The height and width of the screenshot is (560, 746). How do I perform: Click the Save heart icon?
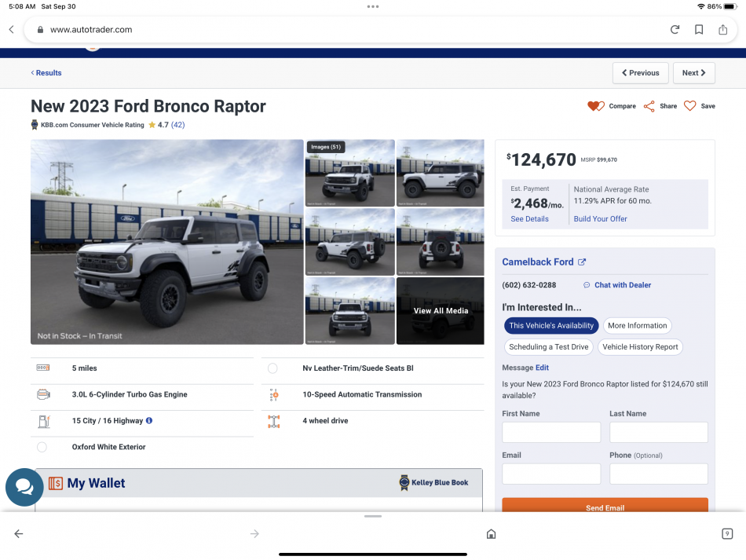coord(690,106)
